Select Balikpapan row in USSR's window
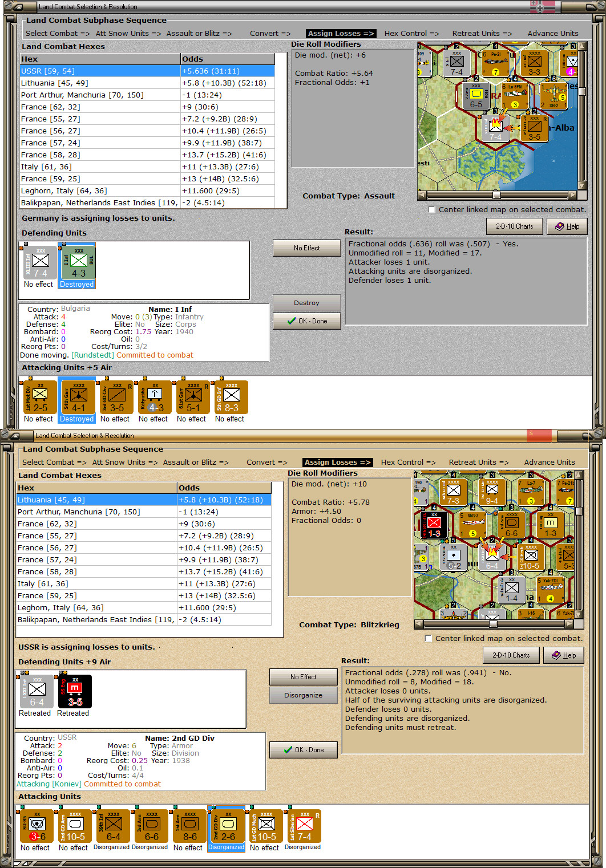 point(144,620)
